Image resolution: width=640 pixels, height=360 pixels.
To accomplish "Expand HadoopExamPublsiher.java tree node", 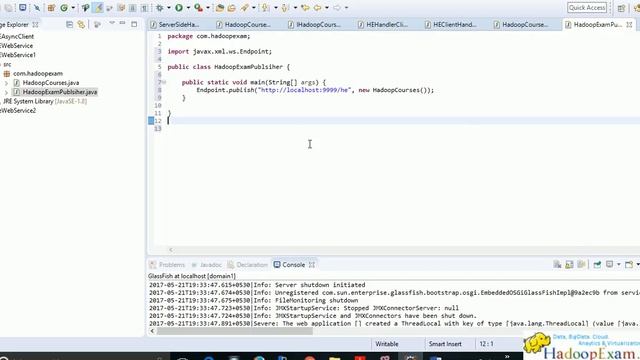I will (x=6, y=92).
